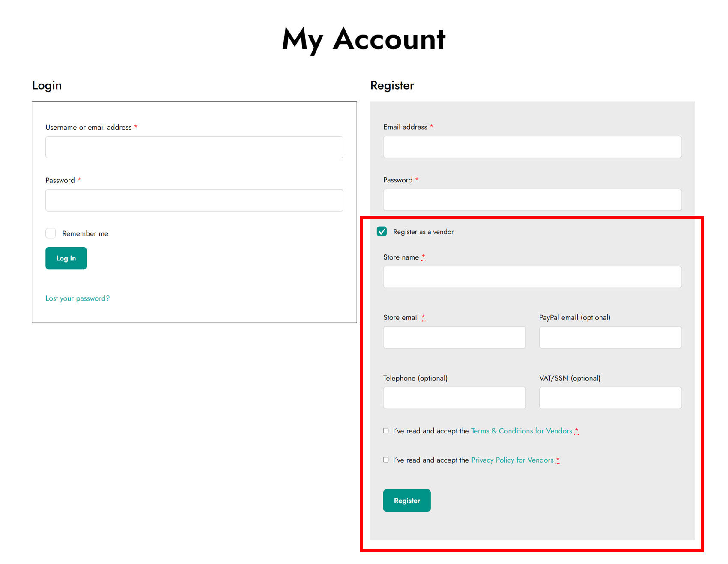The height and width of the screenshot is (564, 728).
Task: Click the PayPal email optional field
Action: (610, 337)
